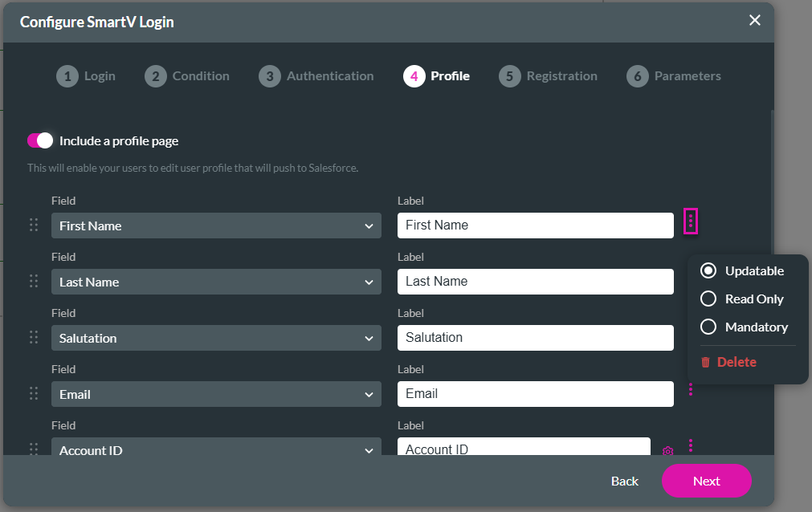Go back using the Back button
Screen dimensions: 812x512
[624, 481]
